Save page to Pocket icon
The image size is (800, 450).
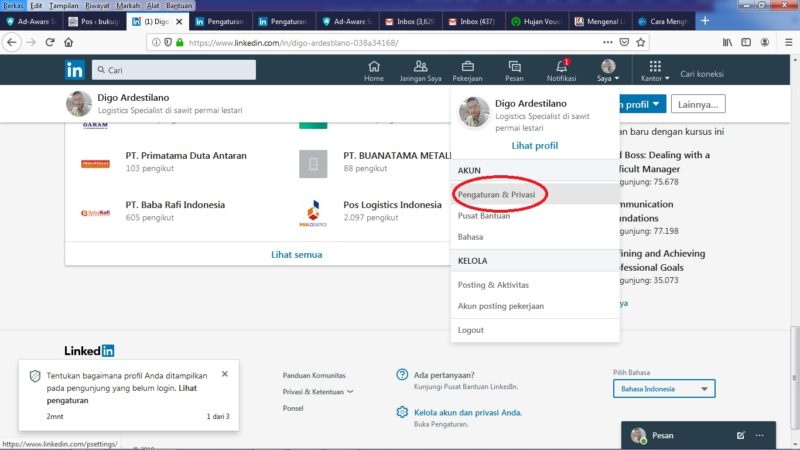[x=624, y=42]
